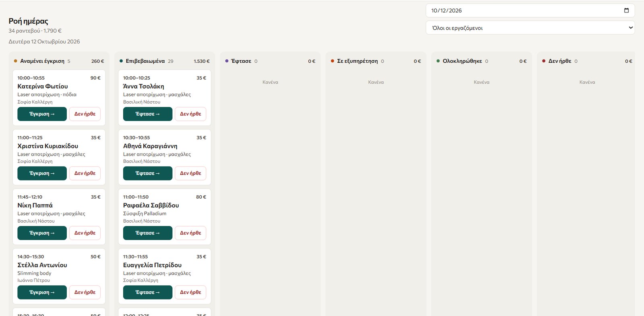
Task: Click the date field showing 10/12/2026
Action: (530, 10)
